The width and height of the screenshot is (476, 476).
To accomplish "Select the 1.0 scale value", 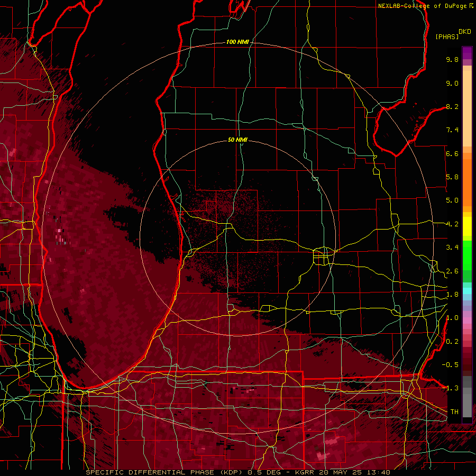I will (x=452, y=318).
